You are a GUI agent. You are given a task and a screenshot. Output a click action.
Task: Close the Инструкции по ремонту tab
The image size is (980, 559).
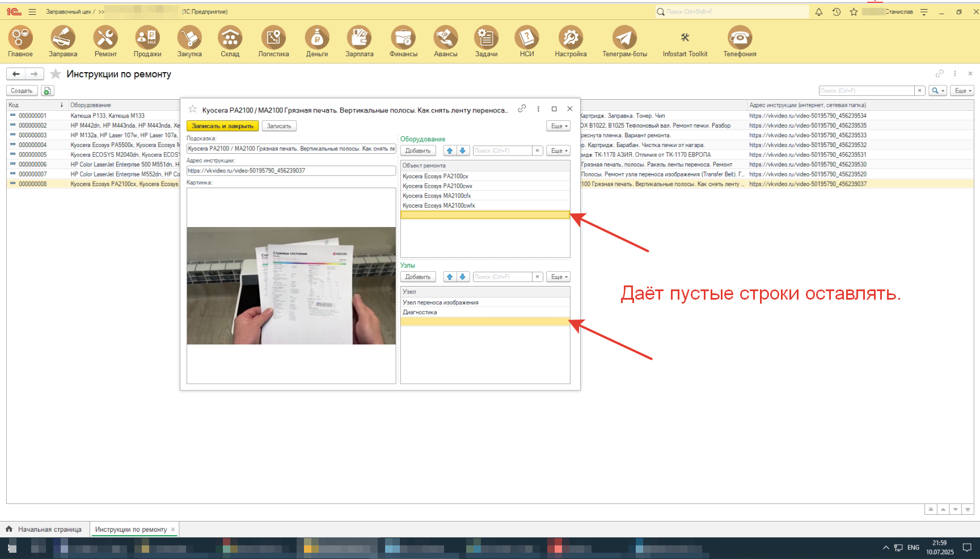[x=173, y=529]
